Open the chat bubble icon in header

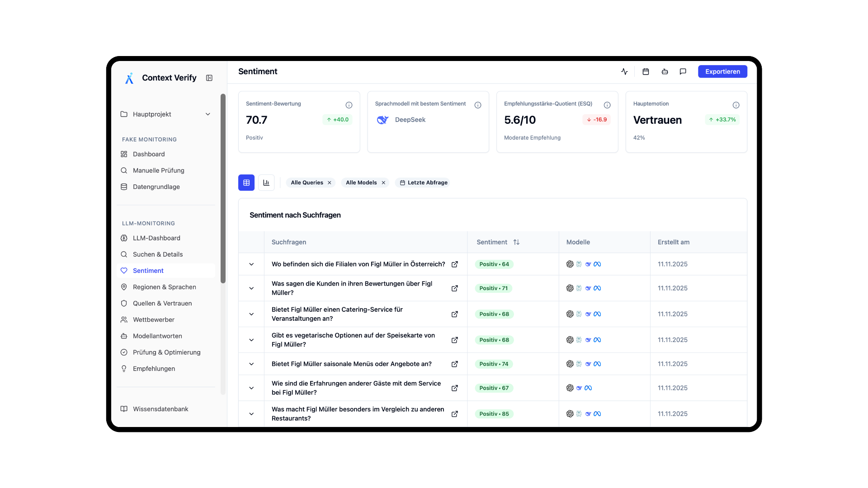[x=683, y=71]
